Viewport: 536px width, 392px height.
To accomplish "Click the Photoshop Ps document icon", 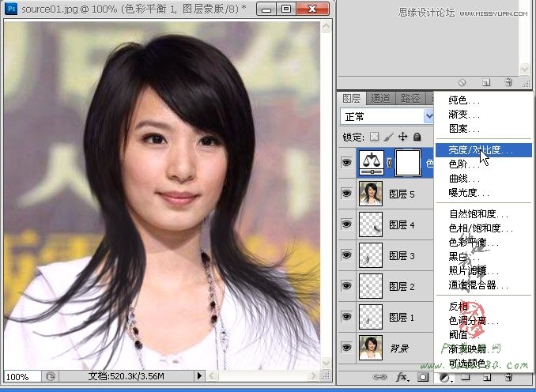I will point(11,9).
